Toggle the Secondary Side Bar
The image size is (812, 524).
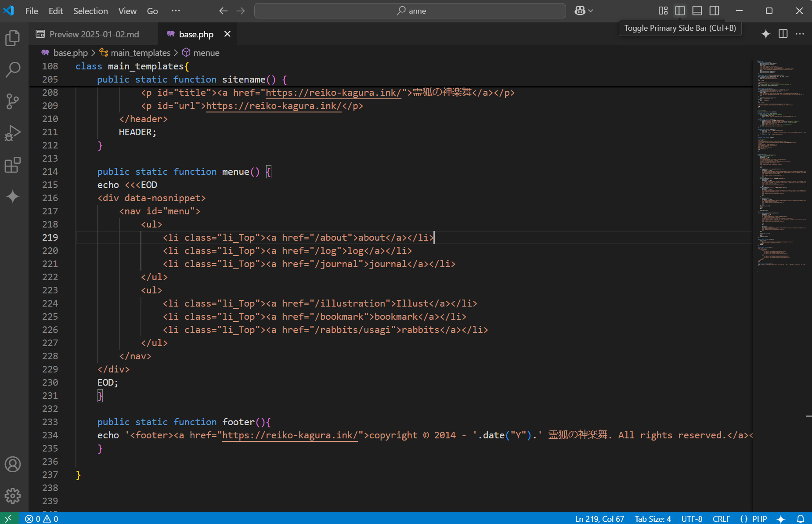point(715,11)
